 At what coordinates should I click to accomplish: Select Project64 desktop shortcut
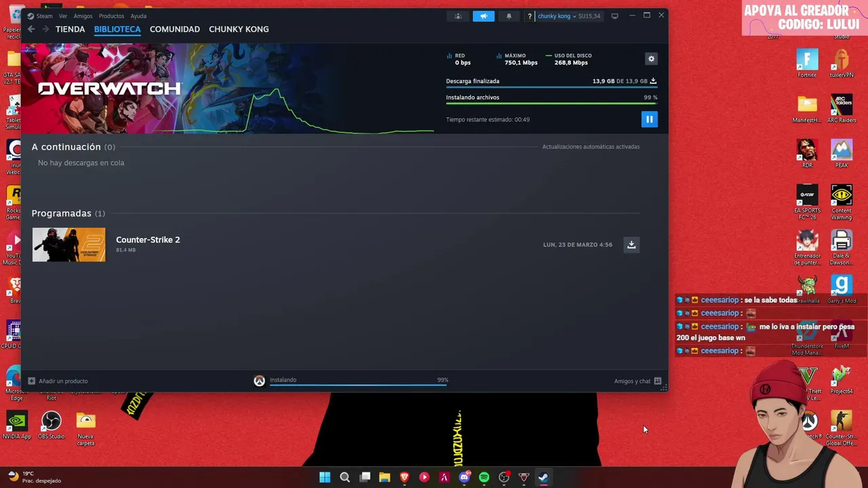[x=842, y=380]
